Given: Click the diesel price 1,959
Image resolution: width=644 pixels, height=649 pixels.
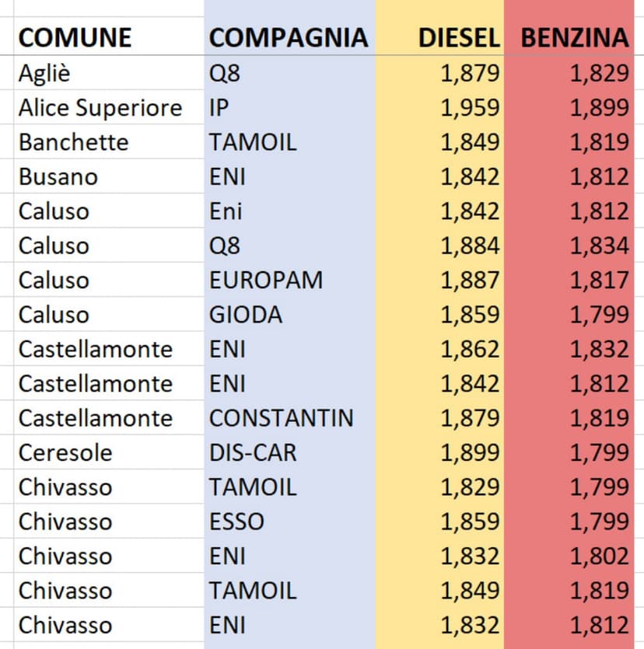Looking at the screenshot, I should (470, 107).
